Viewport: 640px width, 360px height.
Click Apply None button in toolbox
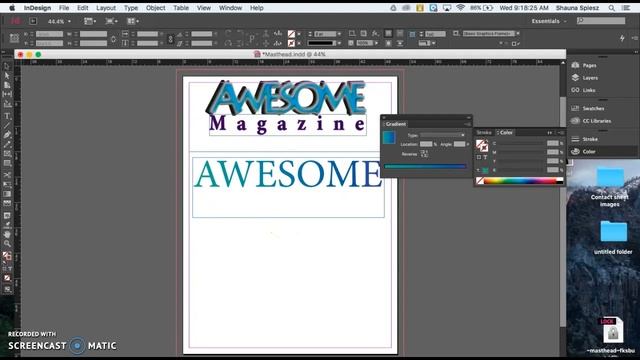(7, 278)
